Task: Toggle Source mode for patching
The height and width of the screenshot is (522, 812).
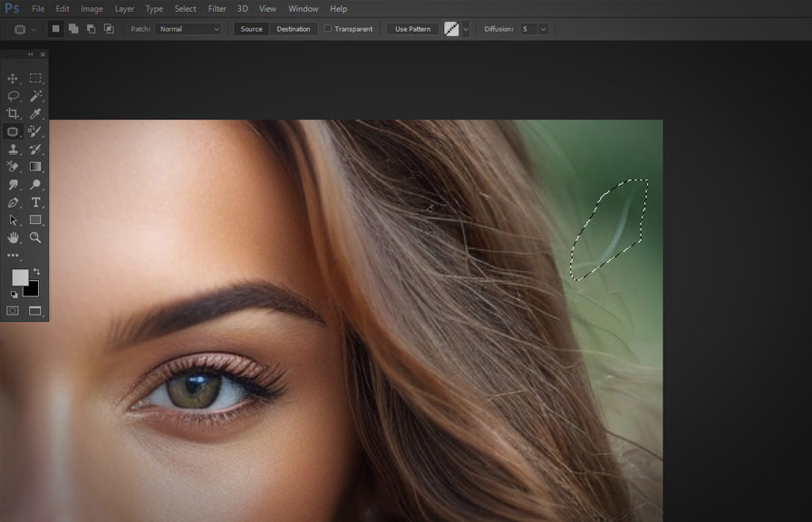Action: (251, 28)
